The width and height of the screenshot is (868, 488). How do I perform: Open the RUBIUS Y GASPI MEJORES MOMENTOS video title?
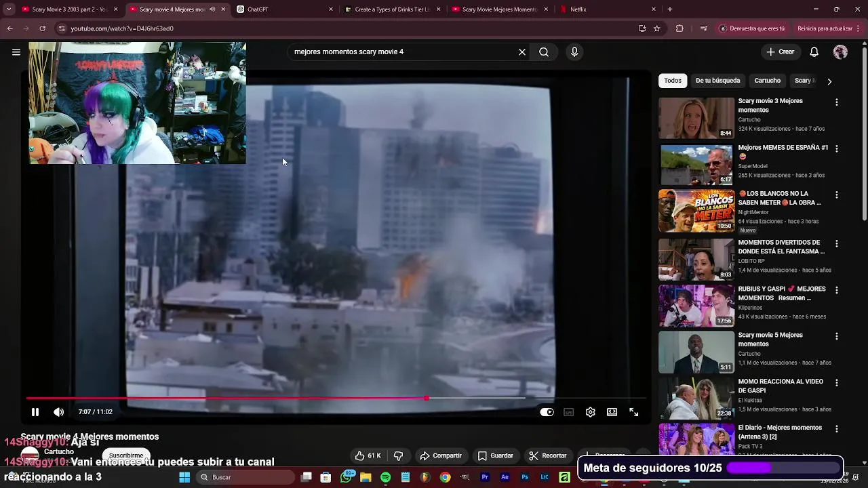(x=782, y=293)
